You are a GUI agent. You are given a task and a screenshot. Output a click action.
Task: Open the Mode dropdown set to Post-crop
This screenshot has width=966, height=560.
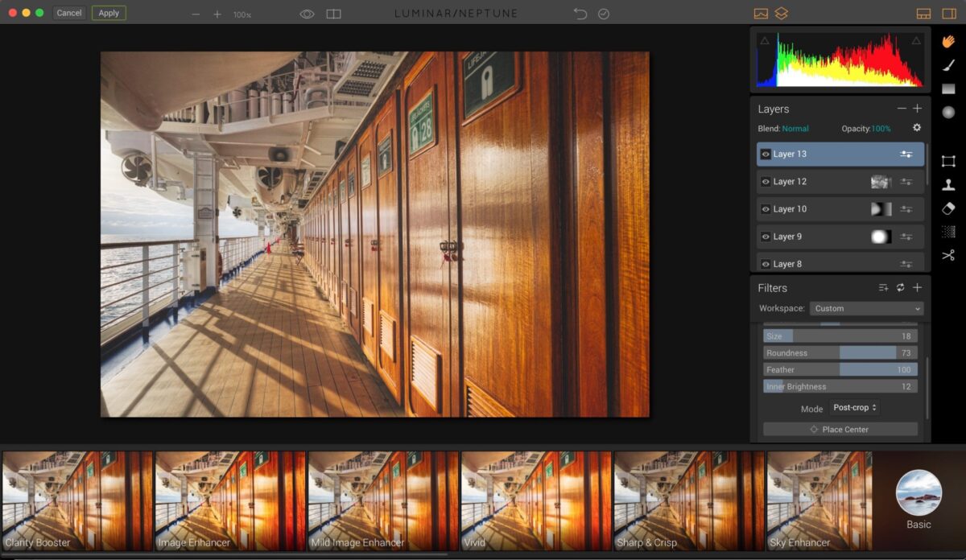click(854, 407)
